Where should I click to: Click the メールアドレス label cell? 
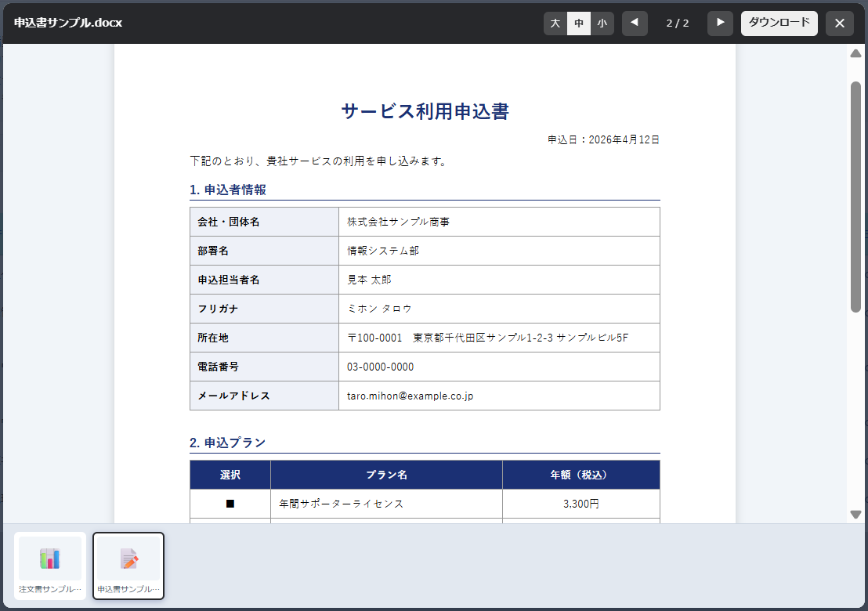264,396
